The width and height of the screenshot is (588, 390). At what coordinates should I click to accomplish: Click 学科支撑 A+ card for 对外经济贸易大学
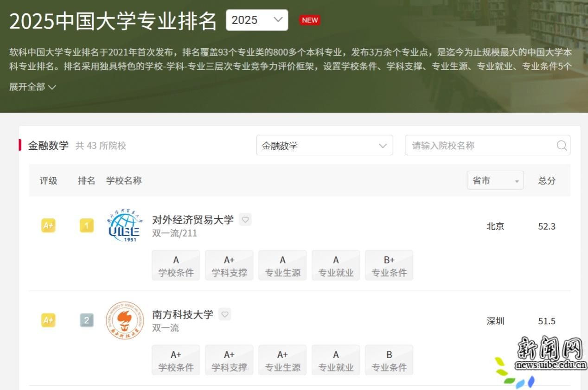(x=230, y=266)
